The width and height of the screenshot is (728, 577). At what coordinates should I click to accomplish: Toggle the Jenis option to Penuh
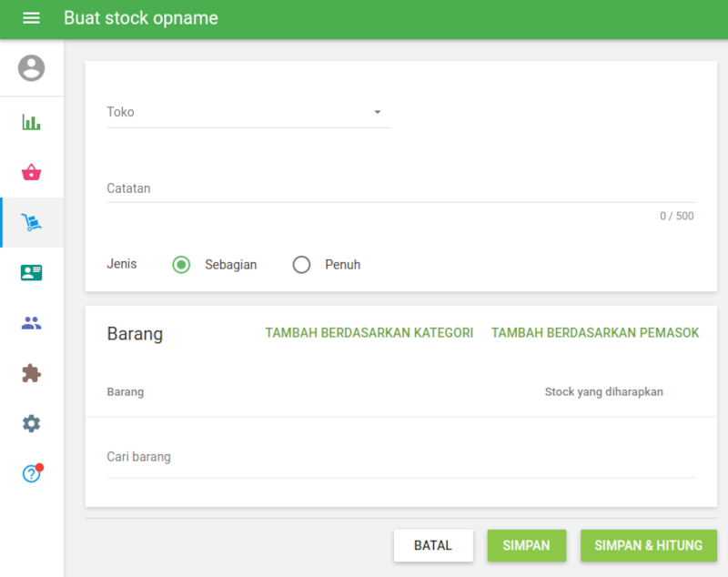(x=301, y=264)
